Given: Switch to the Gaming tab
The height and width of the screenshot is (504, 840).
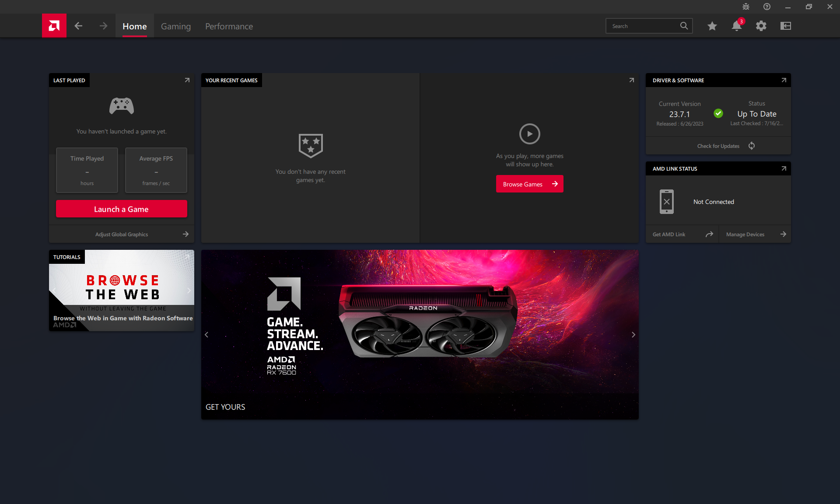Looking at the screenshot, I should pos(176,26).
